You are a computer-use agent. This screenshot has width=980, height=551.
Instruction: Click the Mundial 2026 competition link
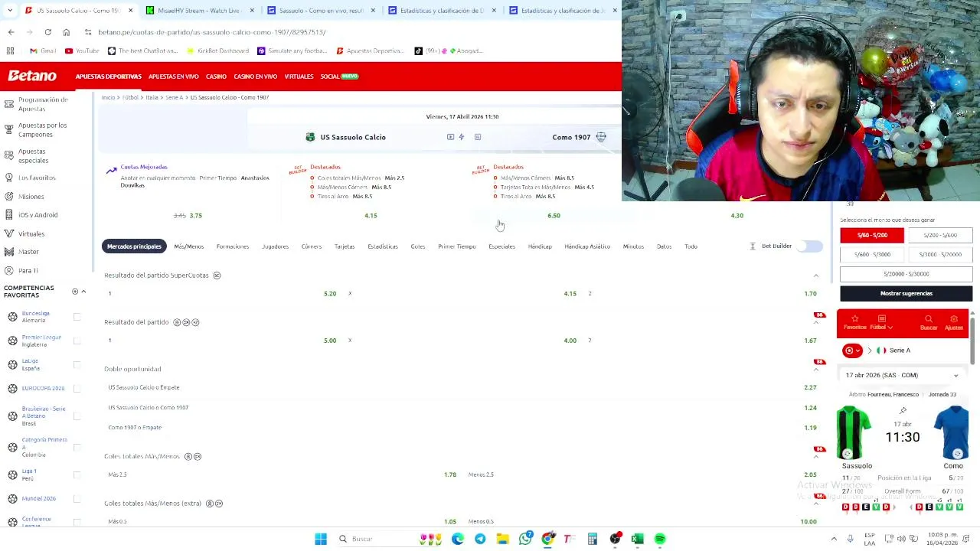click(x=39, y=498)
